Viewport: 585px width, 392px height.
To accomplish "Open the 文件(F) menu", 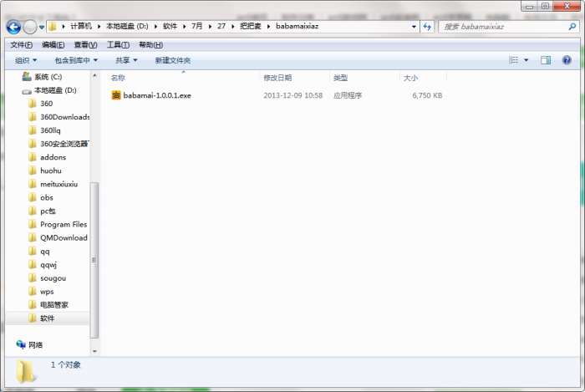I will (x=21, y=45).
